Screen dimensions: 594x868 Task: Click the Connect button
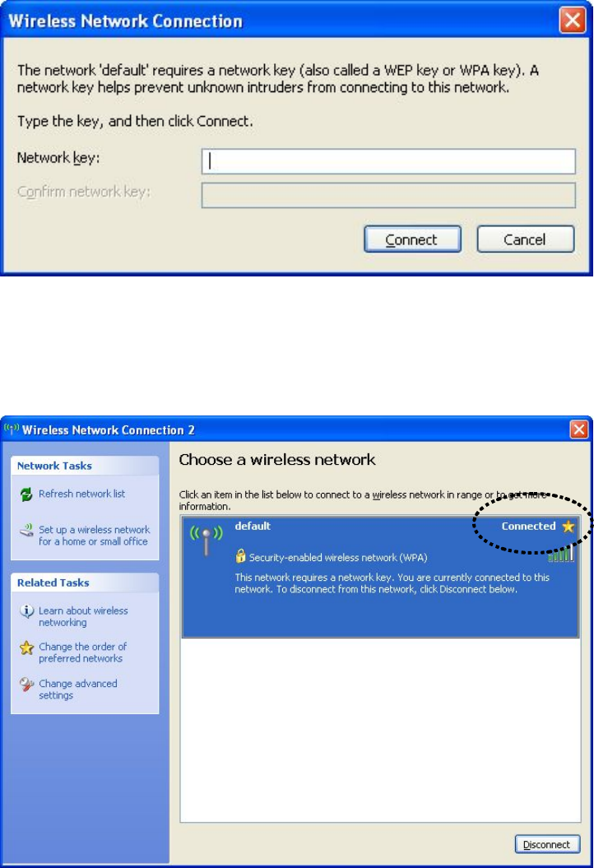click(x=412, y=239)
